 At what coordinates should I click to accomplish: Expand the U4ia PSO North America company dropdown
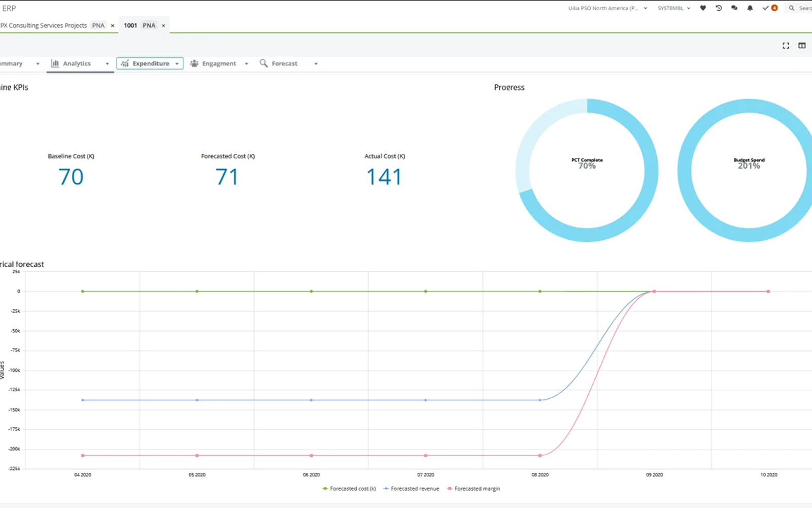pos(646,8)
